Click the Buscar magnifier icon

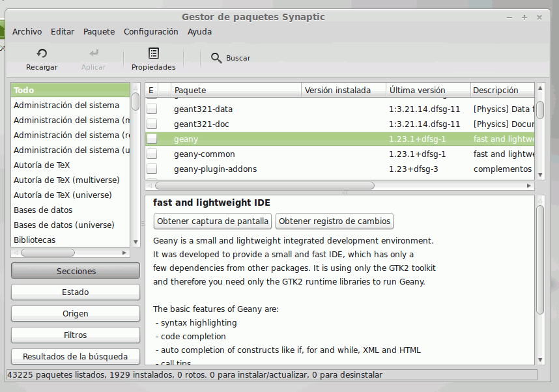coord(217,58)
